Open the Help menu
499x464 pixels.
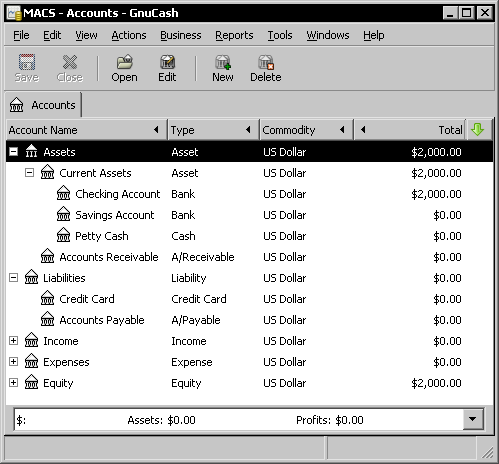tap(374, 35)
